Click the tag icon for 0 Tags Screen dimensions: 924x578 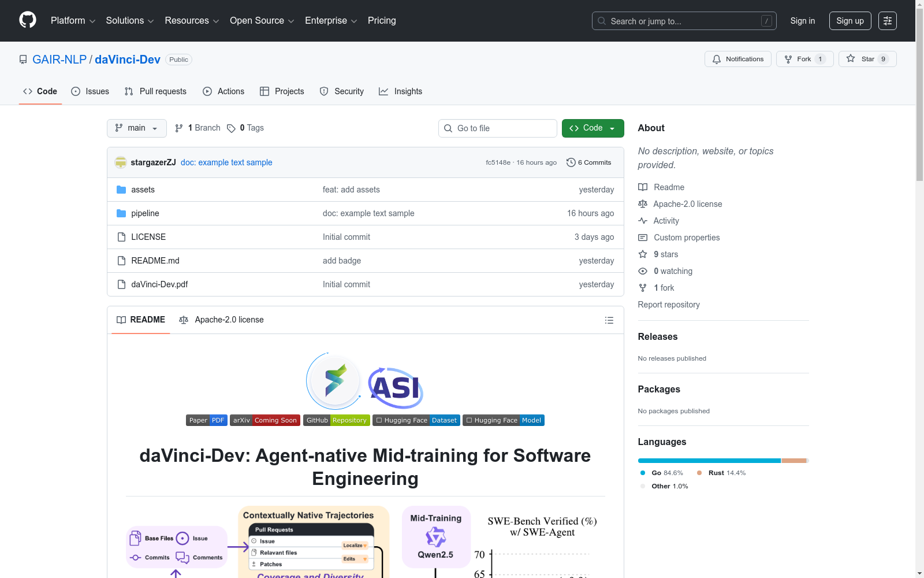coord(231,128)
